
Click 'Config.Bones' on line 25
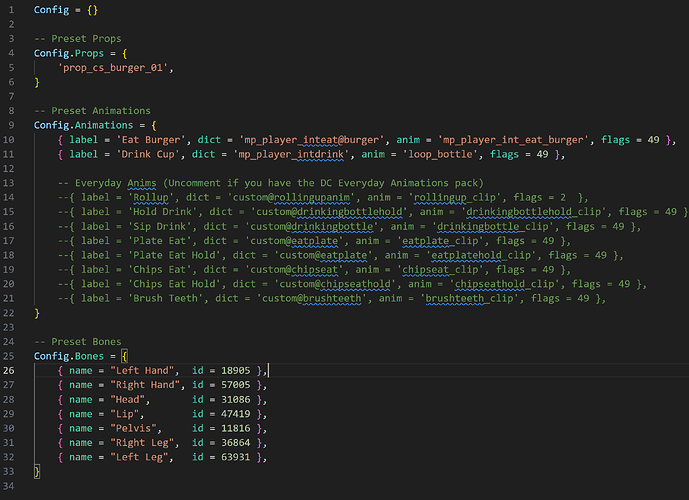click(x=69, y=356)
